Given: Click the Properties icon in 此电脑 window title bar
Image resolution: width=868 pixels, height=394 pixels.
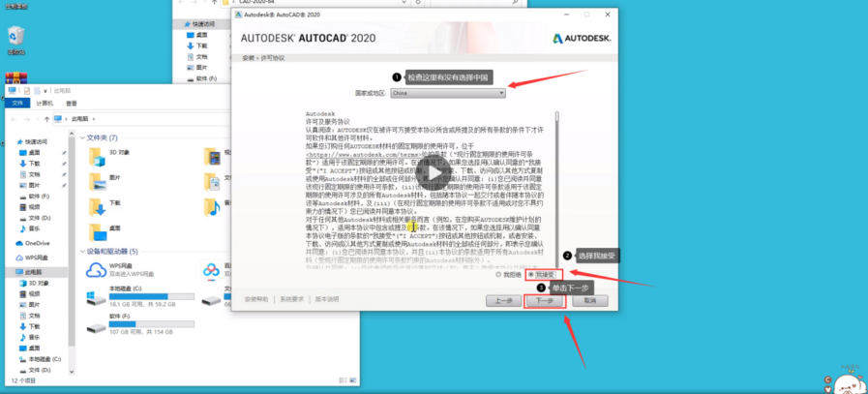Looking at the screenshot, I should click(x=26, y=90).
